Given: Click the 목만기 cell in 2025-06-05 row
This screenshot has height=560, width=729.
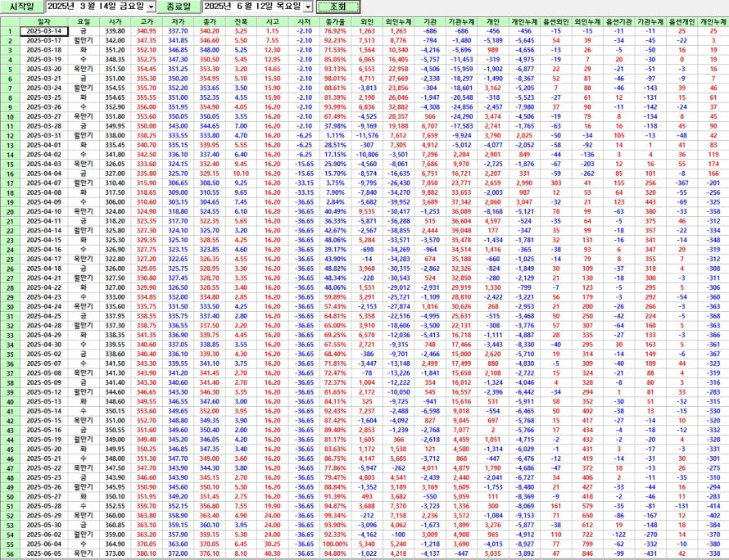Looking at the screenshot, I should (x=84, y=553).
